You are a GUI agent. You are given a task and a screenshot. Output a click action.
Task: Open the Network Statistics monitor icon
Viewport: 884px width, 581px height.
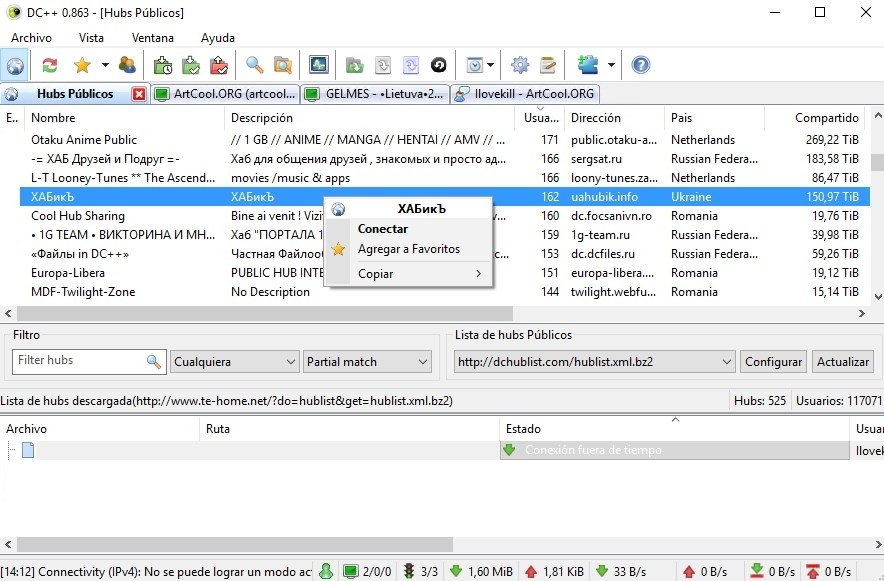click(x=319, y=65)
